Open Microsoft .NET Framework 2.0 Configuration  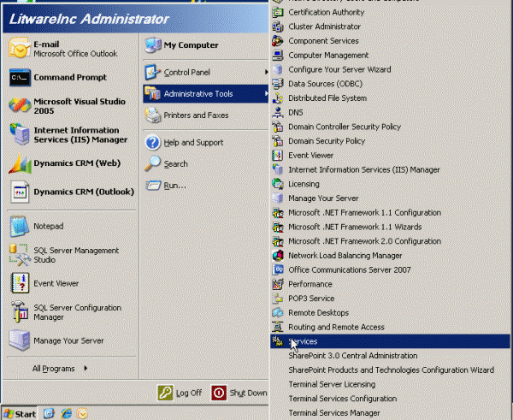tap(390, 241)
